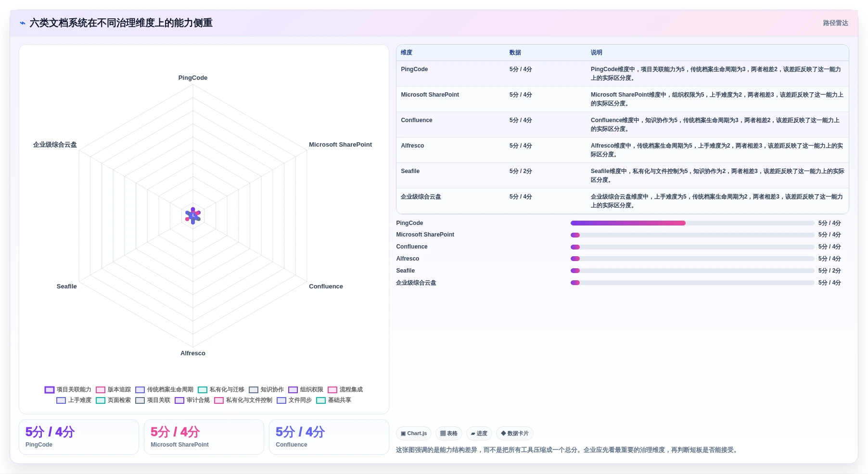
Task: Open the PingCode score card
Action: 79,437
